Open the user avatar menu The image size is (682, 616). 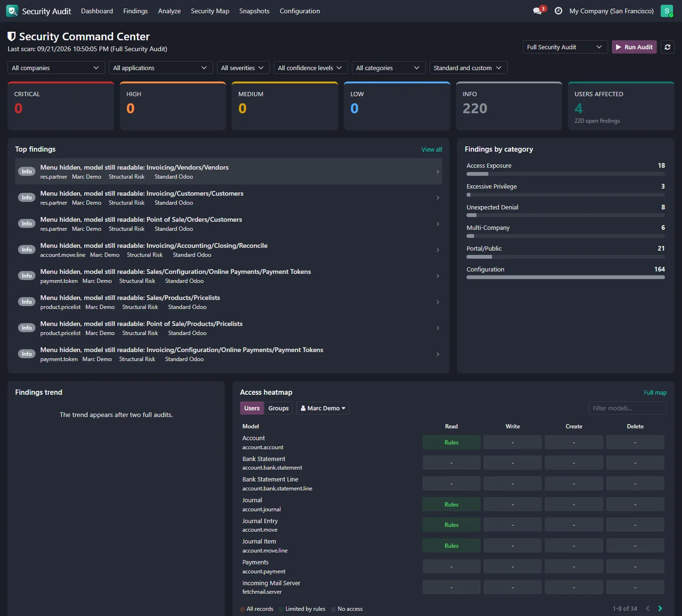(666, 11)
